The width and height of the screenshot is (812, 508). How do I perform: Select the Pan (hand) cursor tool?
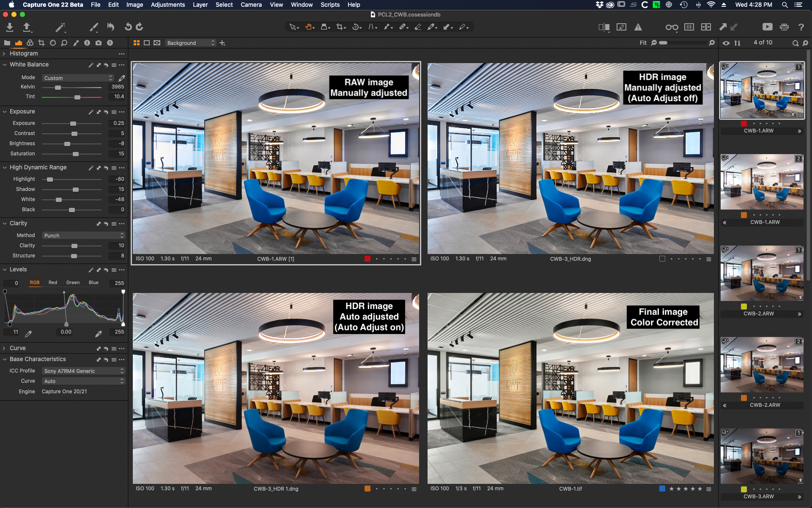(x=309, y=27)
